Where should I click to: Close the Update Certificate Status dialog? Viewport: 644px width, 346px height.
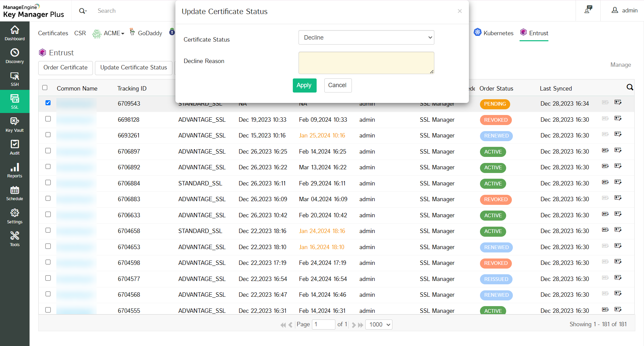(x=460, y=11)
